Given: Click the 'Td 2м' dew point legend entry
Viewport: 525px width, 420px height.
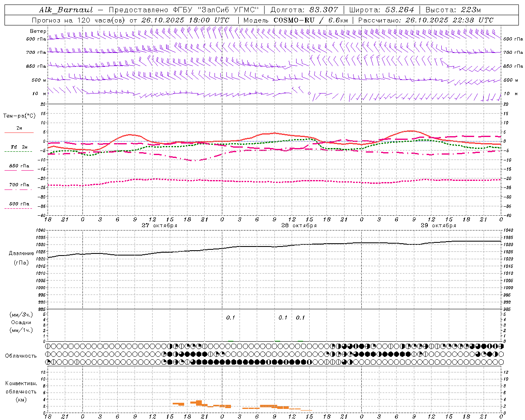Looking at the screenshot, I should click(x=19, y=147).
